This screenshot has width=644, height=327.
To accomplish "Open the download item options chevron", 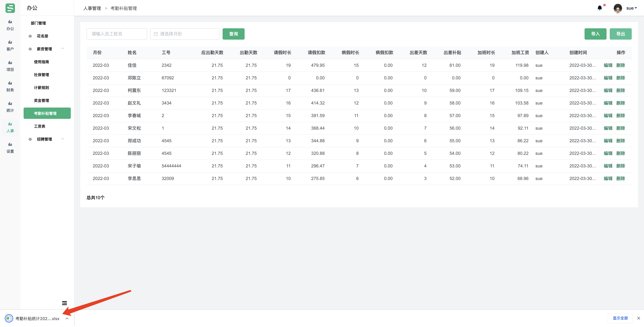I will 67,318.
